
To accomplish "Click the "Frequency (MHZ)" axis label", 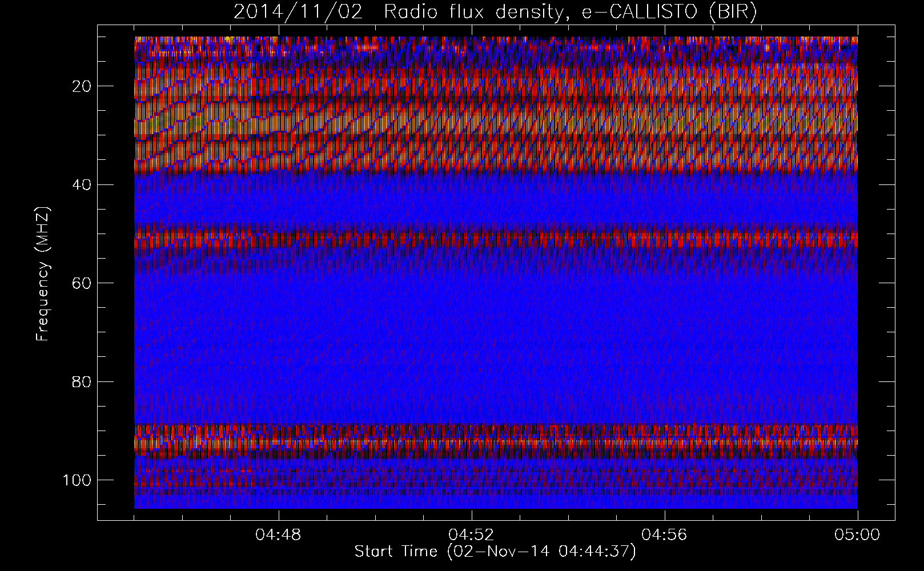I will [x=43, y=274].
